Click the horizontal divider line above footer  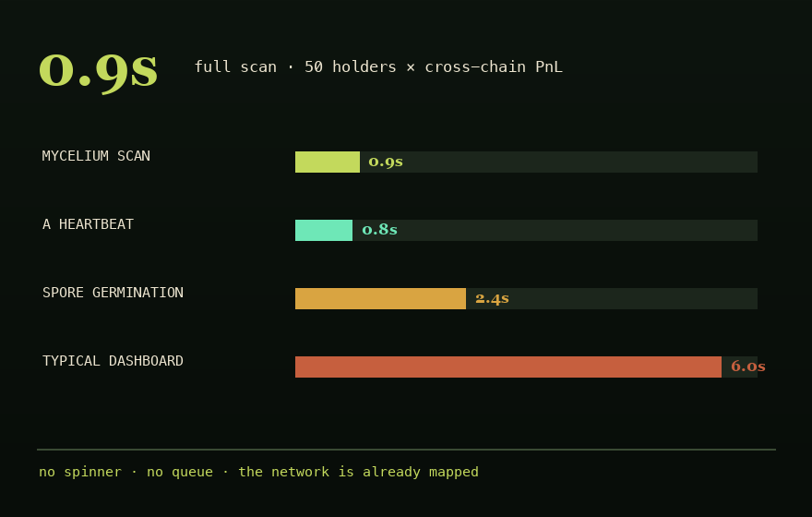[x=407, y=450]
